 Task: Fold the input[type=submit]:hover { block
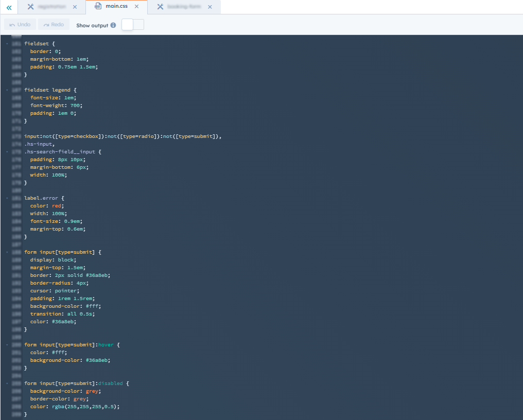(7, 345)
